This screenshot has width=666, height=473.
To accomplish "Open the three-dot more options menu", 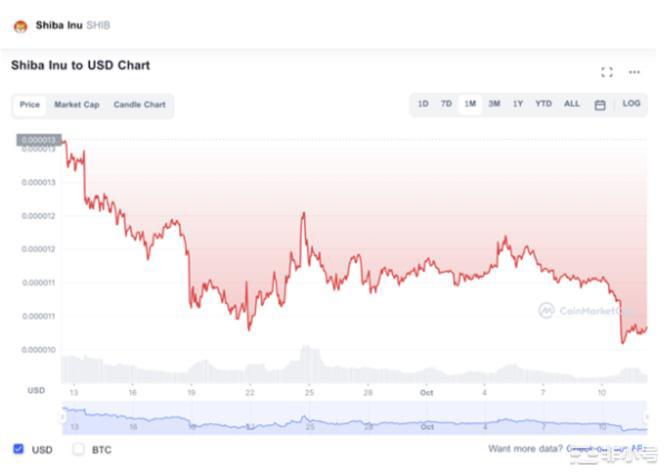I will click(634, 72).
